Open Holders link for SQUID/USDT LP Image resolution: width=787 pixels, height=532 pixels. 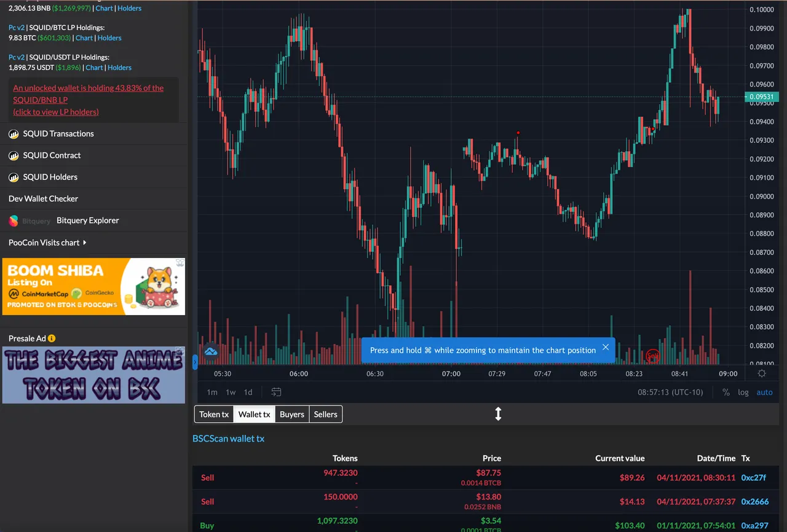coord(119,68)
